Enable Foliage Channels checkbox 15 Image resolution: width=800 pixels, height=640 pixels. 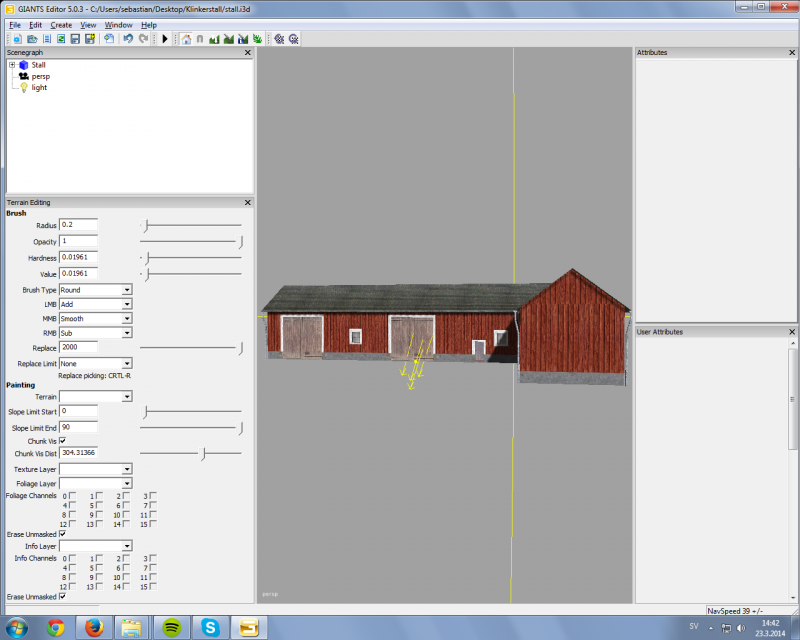point(153,524)
